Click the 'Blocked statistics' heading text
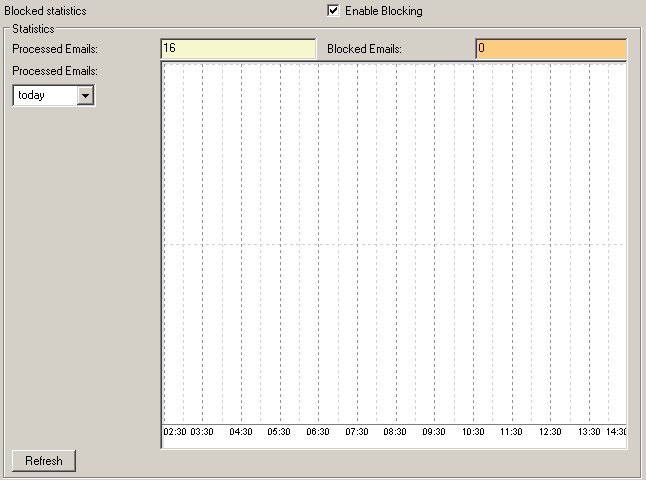Image resolution: width=646 pixels, height=480 pixels. click(x=45, y=11)
